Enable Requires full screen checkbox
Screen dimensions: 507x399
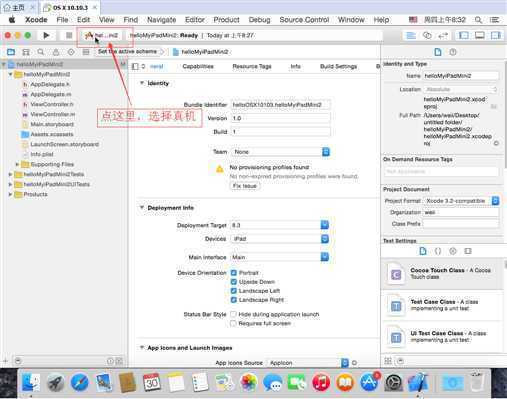tap(233, 323)
